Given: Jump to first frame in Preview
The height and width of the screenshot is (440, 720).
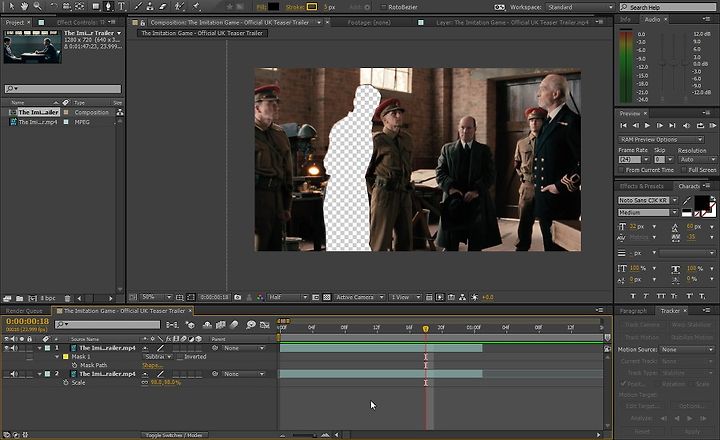Looking at the screenshot, I should point(623,125).
